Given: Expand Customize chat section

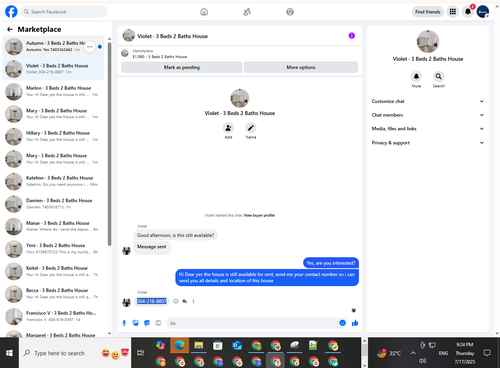Looking at the screenshot, I should pyautogui.click(x=428, y=101).
